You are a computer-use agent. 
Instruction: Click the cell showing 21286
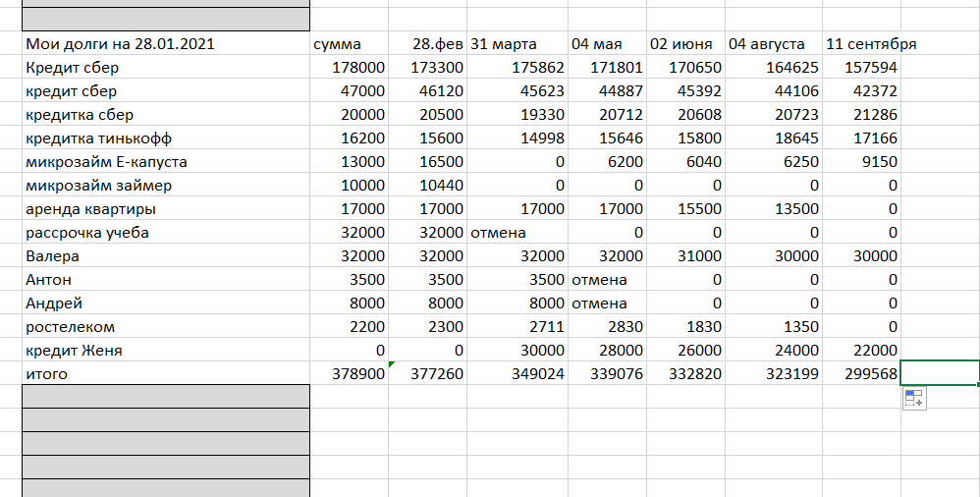(x=861, y=114)
